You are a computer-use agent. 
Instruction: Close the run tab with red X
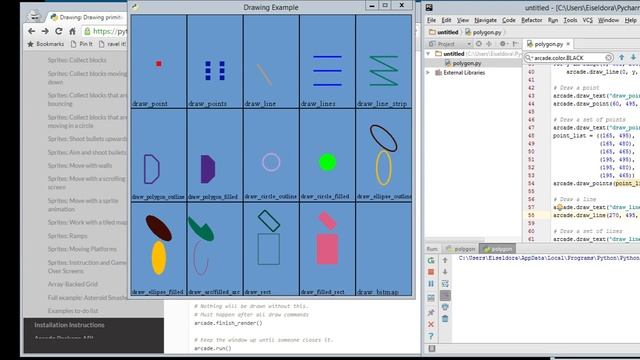(431, 324)
